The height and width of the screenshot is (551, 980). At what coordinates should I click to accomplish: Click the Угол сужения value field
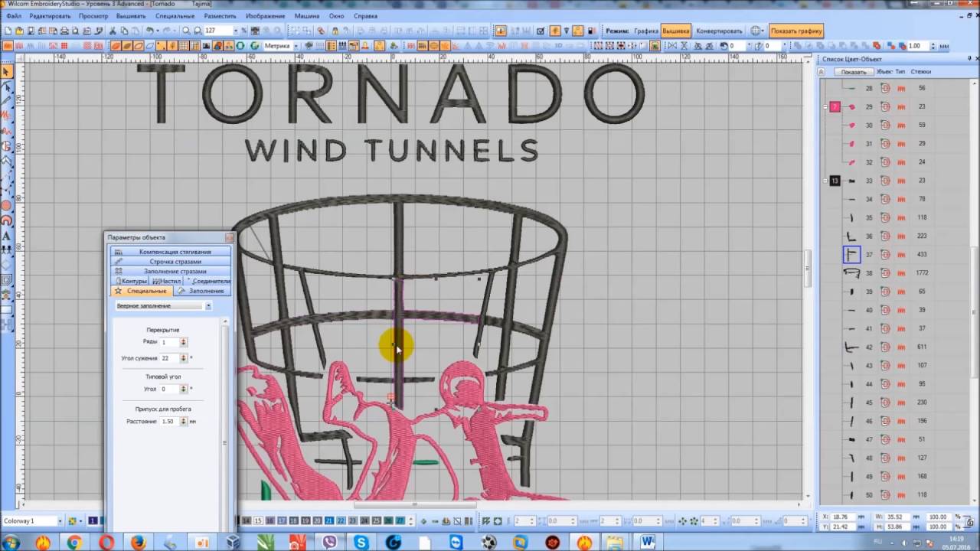point(170,358)
